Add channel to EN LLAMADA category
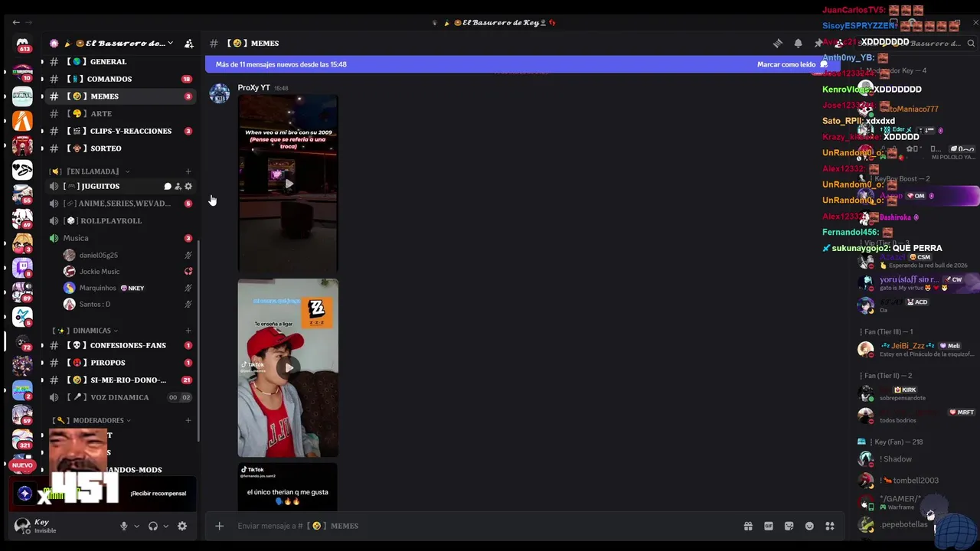Image resolution: width=980 pixels, height=551 pixels. click(x=188, y=171)
